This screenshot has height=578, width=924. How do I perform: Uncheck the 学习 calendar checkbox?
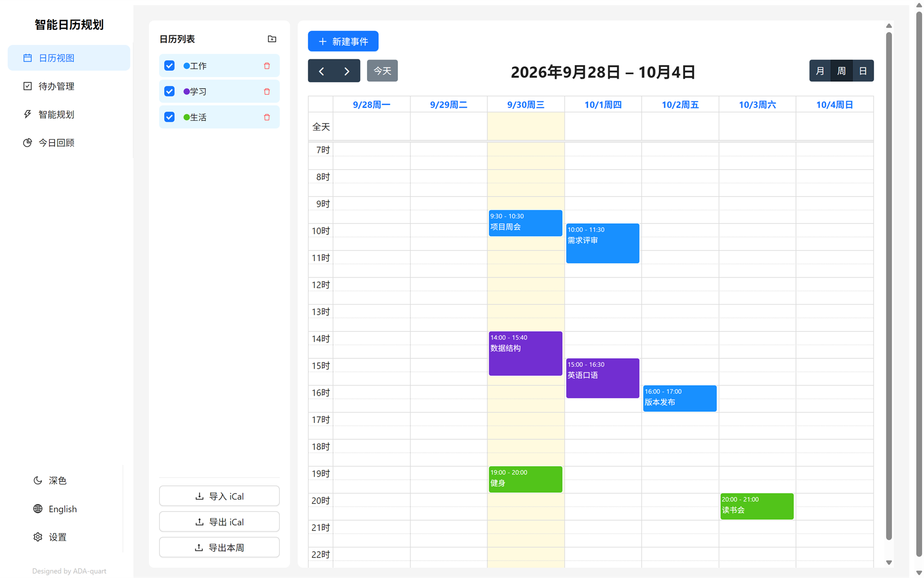(169, 91)
